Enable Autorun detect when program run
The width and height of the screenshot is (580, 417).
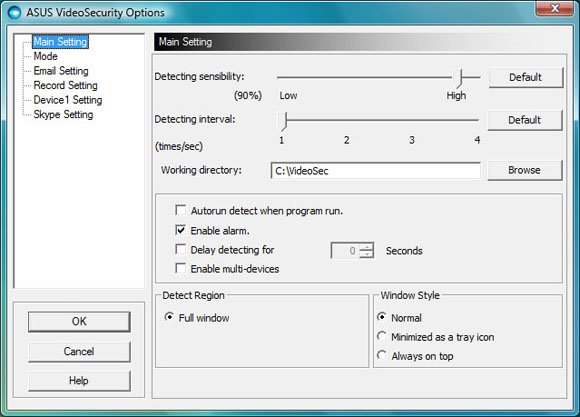click(181, 211)
